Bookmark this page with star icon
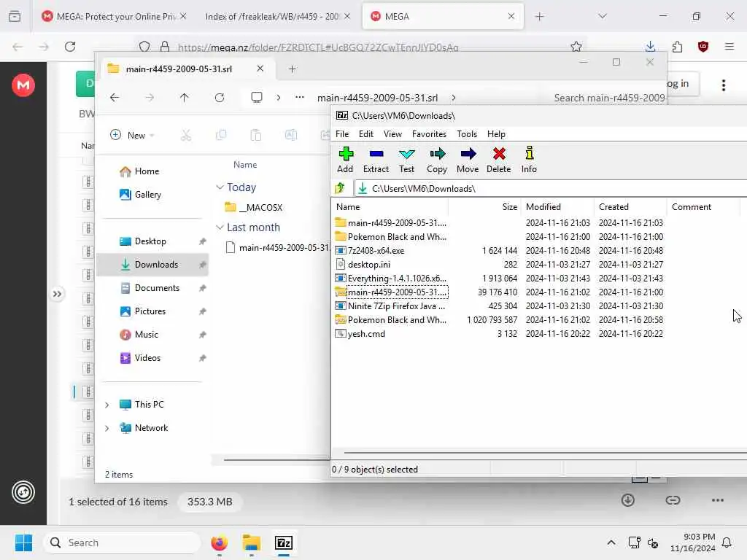 tap(576, 47)
